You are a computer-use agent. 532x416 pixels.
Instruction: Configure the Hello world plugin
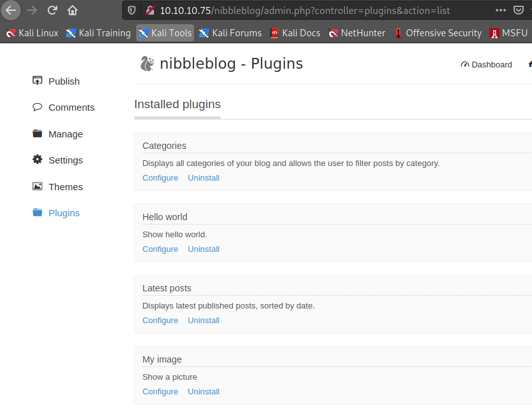point(160,249)
